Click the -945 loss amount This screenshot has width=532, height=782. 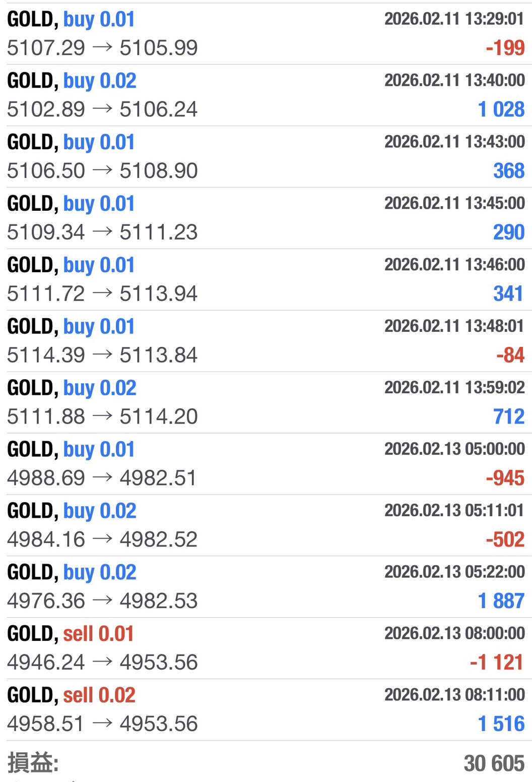pyautogui.click(x=505, y=478)
